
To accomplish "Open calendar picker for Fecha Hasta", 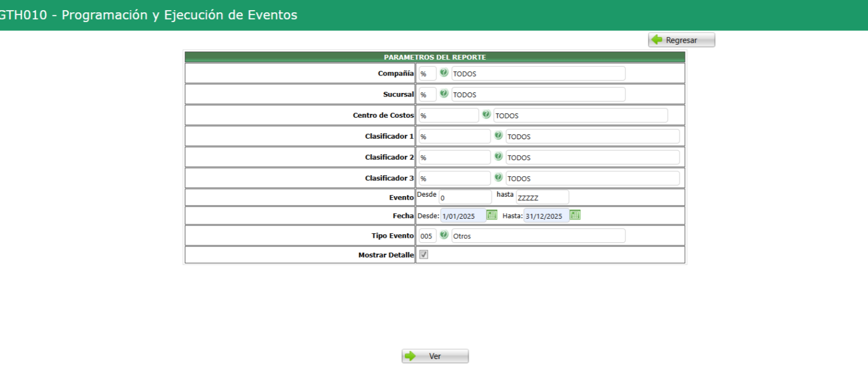I will pyautogui.click(x=575, y=215).
